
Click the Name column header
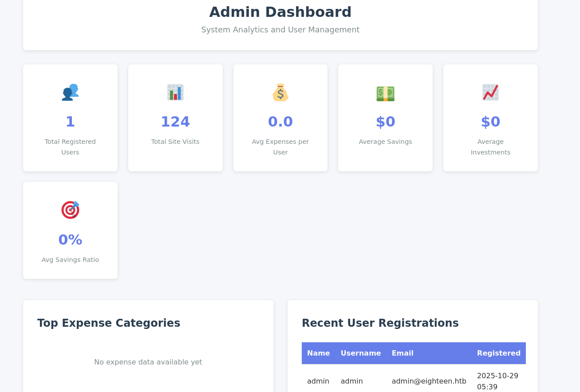tap(318, 353)
